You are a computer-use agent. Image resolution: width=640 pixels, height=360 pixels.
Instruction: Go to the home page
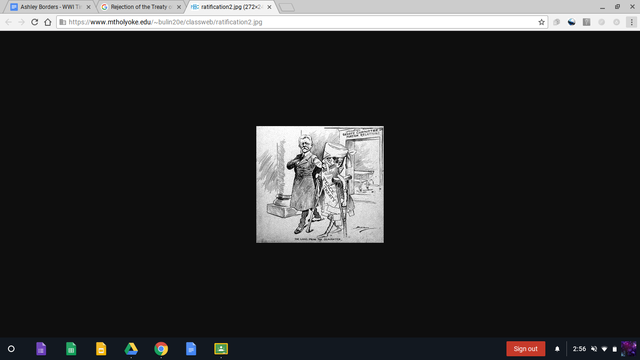pyautogui.click(x=48, y=22)
